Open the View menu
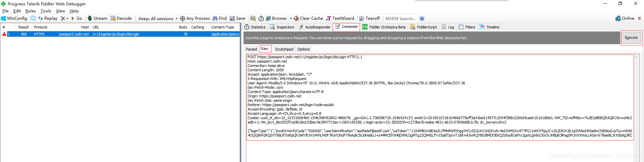The height and width of the screenshot is (162, 644). (60, 11)
